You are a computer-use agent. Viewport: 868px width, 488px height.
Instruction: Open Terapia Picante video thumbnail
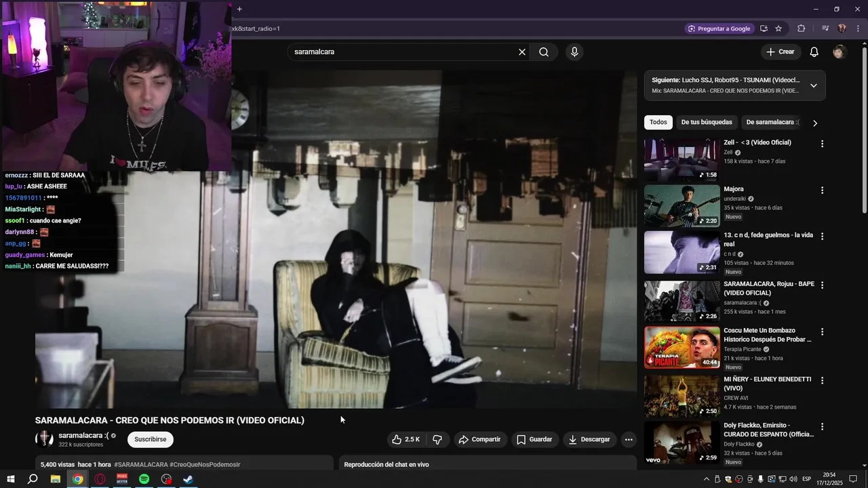coord(682,348)
